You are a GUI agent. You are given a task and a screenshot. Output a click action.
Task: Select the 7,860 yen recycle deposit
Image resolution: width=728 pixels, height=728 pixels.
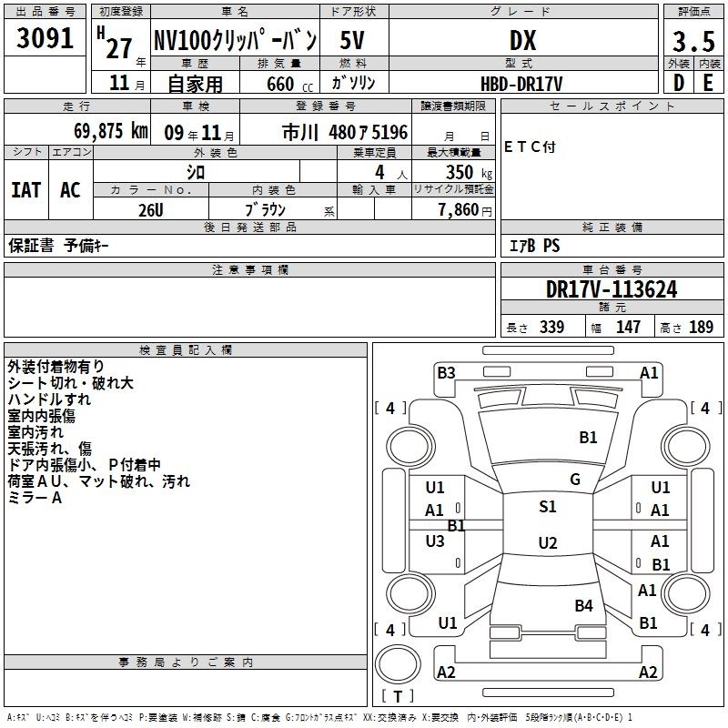pyautogui.click(x=464, y=210)
